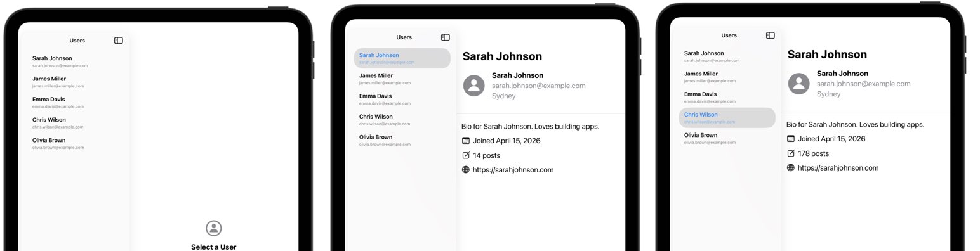Select Emma Davis in the right iPad list
The width and height of the screenshot is (980, 251).
(x=727, y=97)
